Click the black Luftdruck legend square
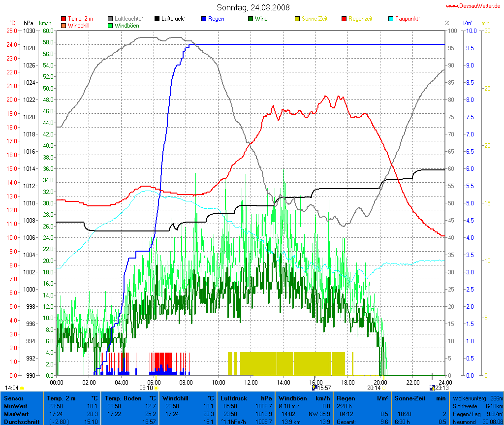Viewport: 504px width, 425px height. click(157, 19)
